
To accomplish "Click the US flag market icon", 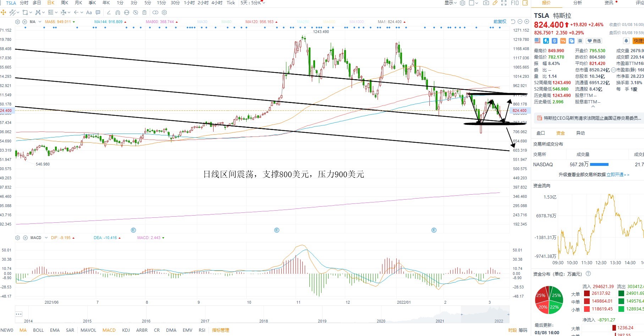I will click(x=538, y=41).
